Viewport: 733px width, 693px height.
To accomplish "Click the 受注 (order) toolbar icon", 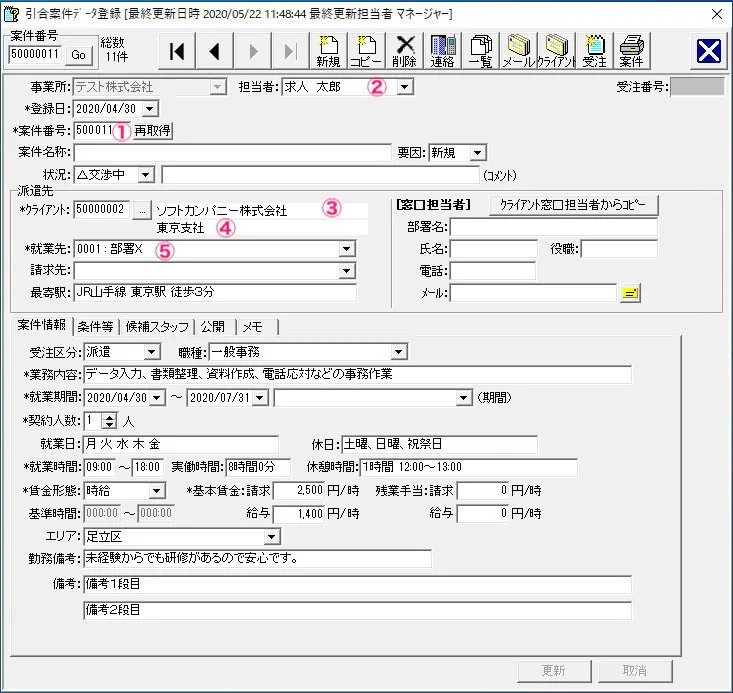I will pos(595,51).
